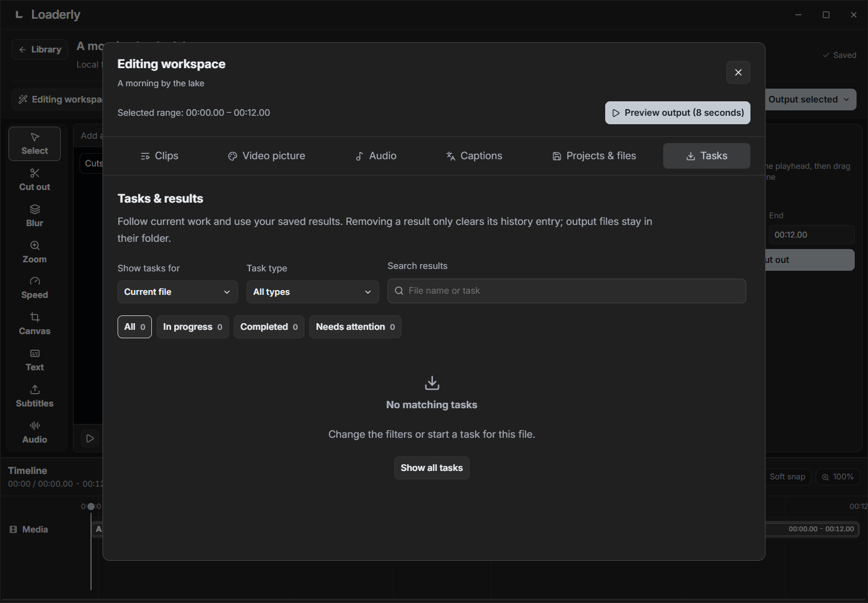Image resolution: width=868 pixels, height=603 pixels.
Task: Select the Canvas crop tool
Action: click(x=34, y=324)
